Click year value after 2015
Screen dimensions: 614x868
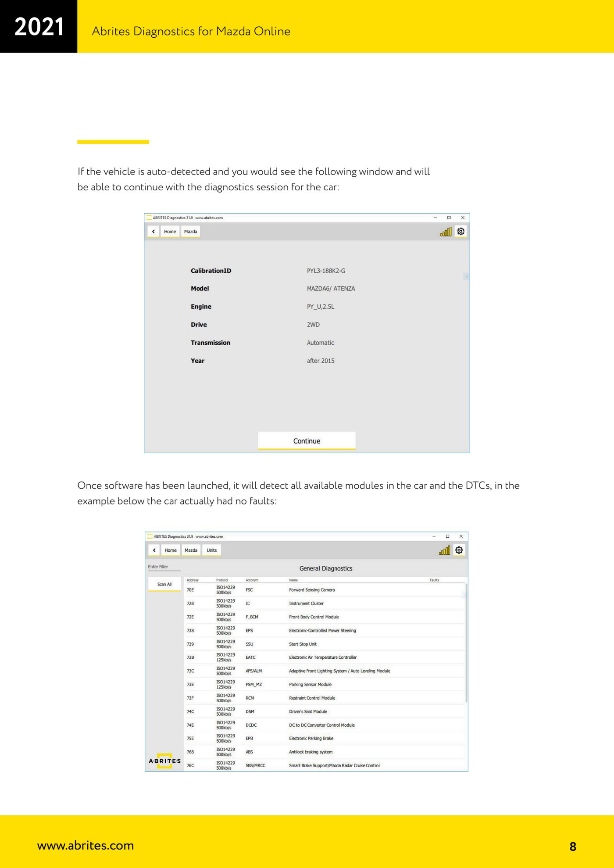coord(321,361)
